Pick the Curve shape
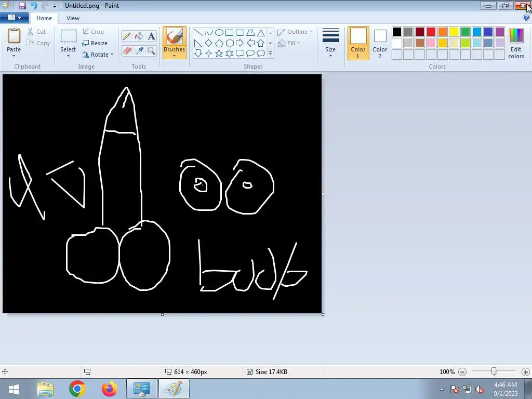Screen dimensions: 532x399 click(209, 33)
